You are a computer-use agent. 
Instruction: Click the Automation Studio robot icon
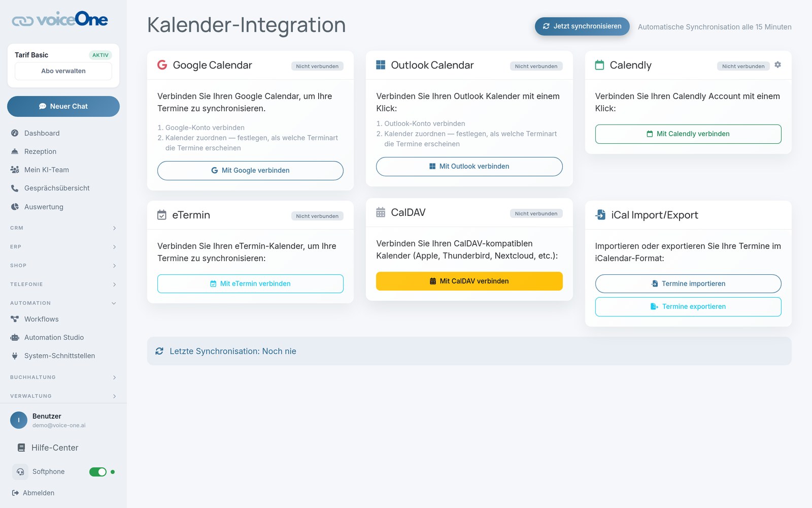(15, 337)
